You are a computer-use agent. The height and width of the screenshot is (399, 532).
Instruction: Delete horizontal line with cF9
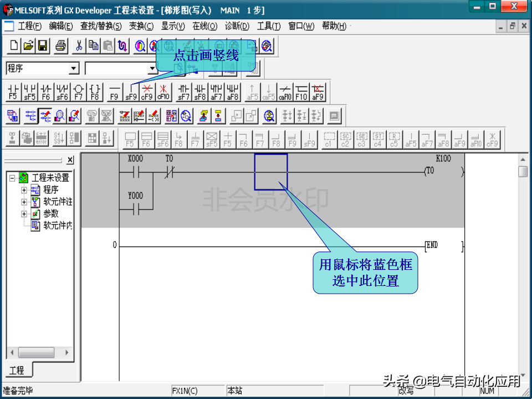[x=147, y=92]
